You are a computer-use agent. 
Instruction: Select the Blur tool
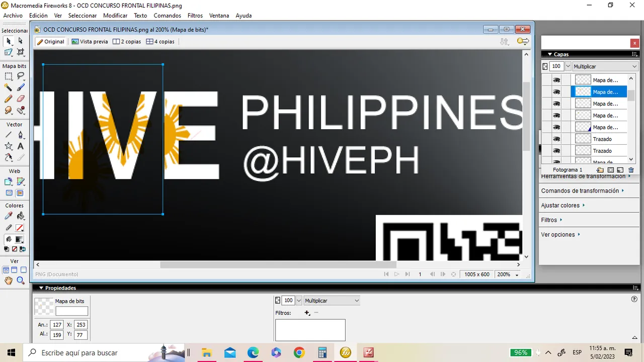[9, 110]
